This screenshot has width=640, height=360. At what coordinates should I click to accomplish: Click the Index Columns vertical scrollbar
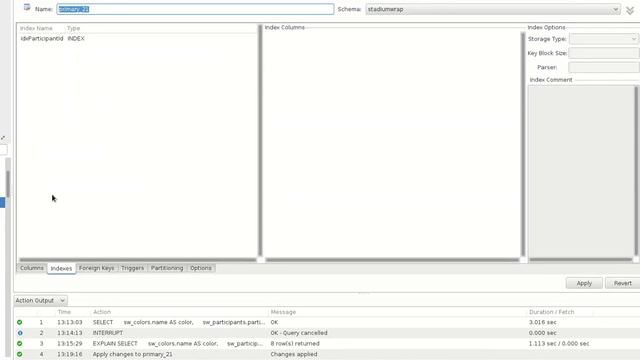pyautogui.click(x=523, y=144)
